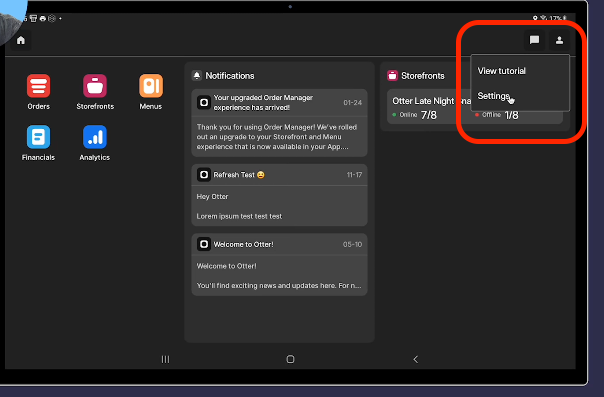604x397 pixels.
Task: Open the Refresh Test notification
Action: [279, 195]
